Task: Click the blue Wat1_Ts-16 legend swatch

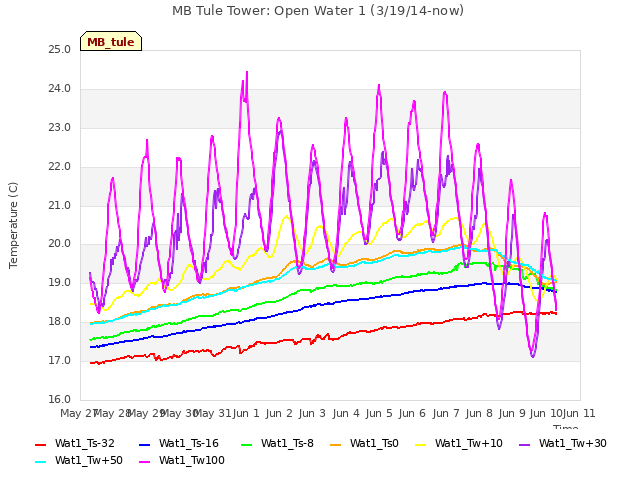Action: coord(145,445)
